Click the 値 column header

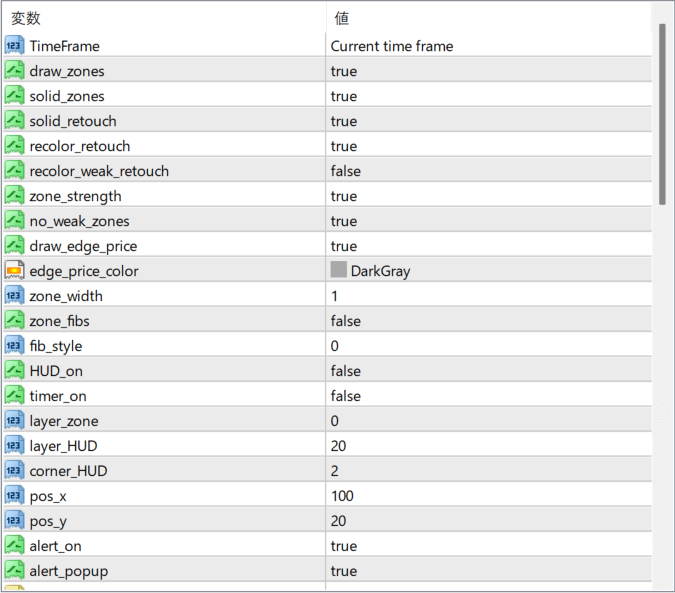[342, 18]
